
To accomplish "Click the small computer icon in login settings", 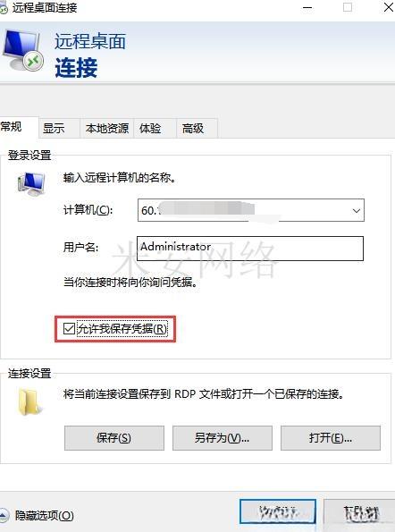I will coord(31,183).
